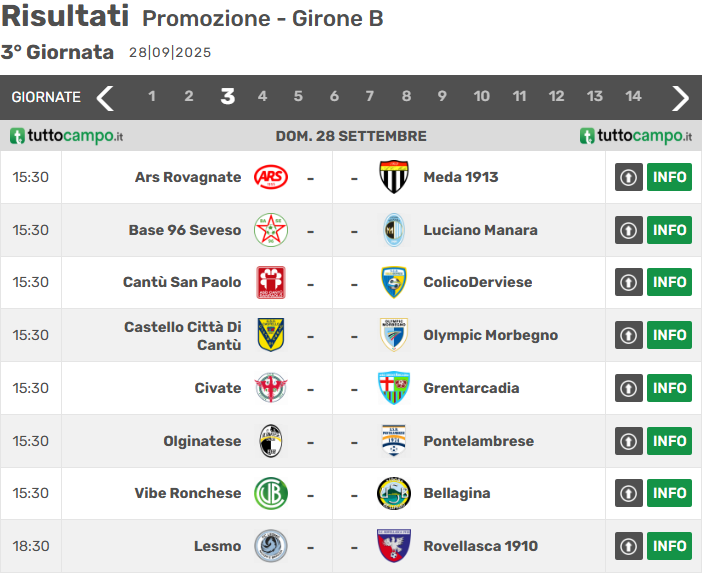Click up-arrow icon for Ars Rovagnate match
Image resolution: width=708 pixels, height=577 pixels.
pyautogui.click(x=628, y=177)
